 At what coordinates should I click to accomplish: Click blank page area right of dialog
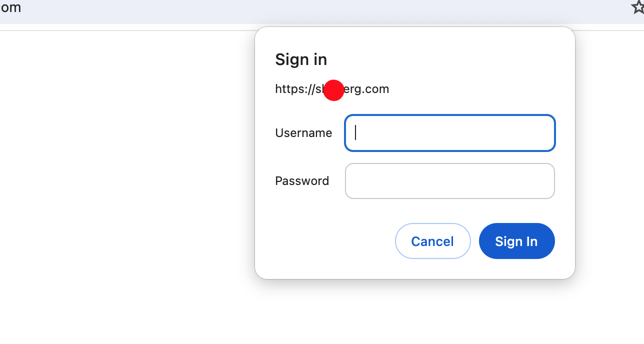coord(610,175)
